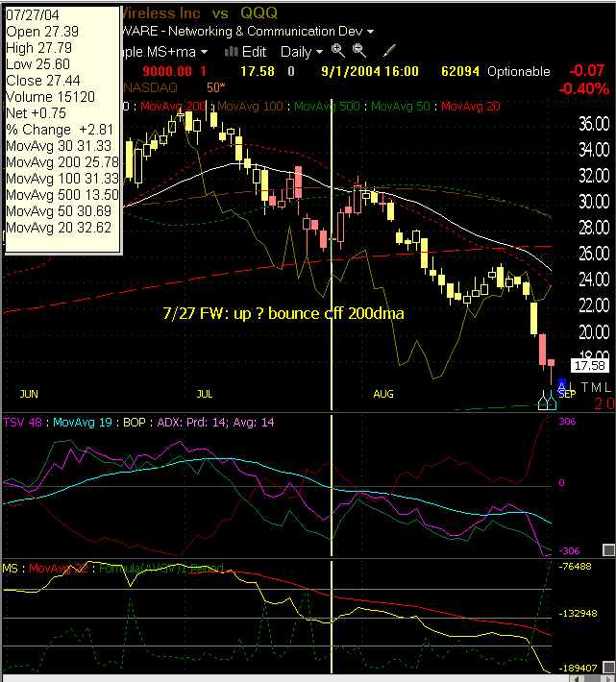Click the 36.00 price scale label
616x682 pixels.
pyautogui.click(x=593, y=124)
